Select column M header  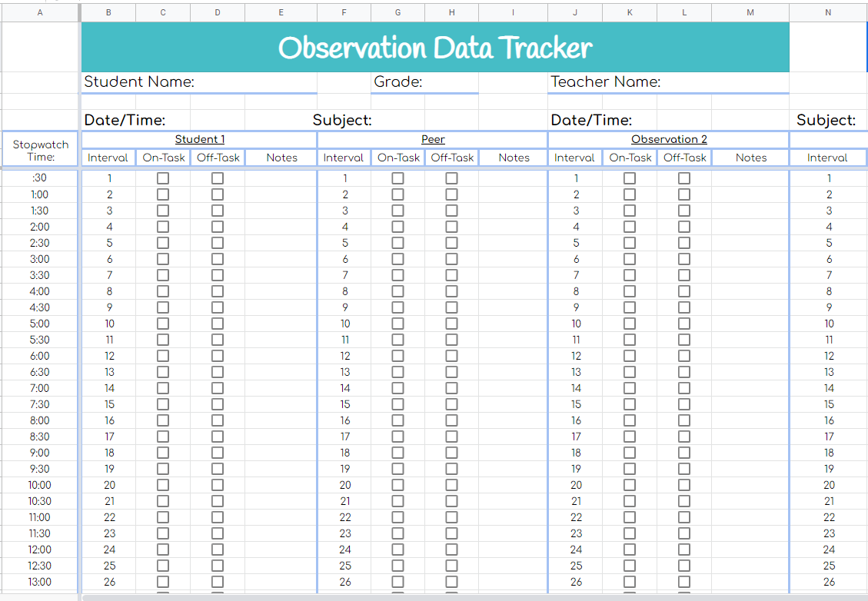click(x=750, y=12)
